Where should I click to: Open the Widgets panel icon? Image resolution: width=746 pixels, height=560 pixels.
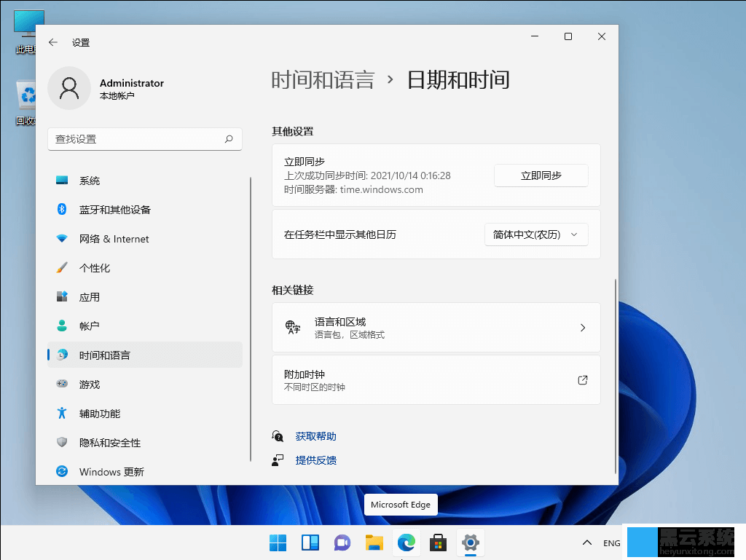click(310, 543)
